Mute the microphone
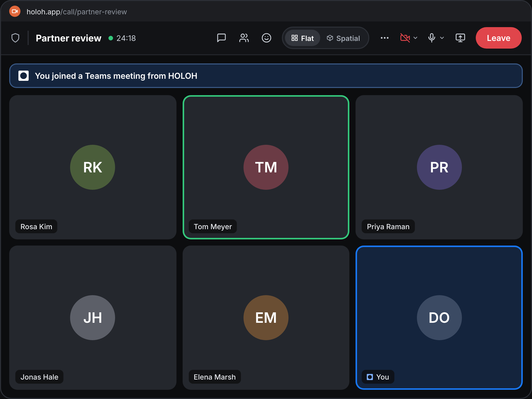Screen dimensions: 532x399 click(x=431, y=38)
